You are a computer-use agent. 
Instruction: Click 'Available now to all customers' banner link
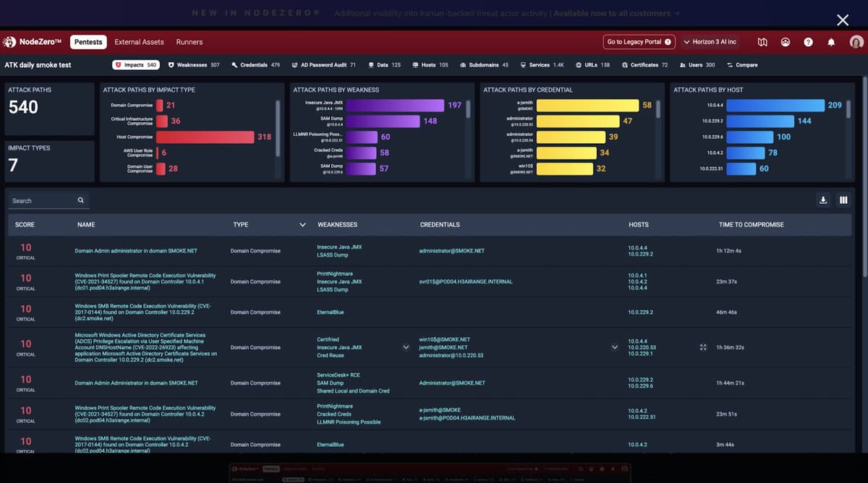click(x=616, y=13)
